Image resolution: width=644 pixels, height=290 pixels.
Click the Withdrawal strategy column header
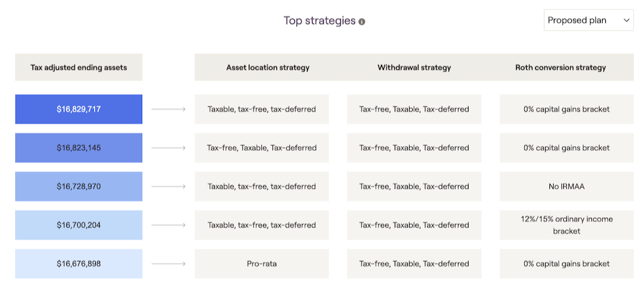click(414, 67)
